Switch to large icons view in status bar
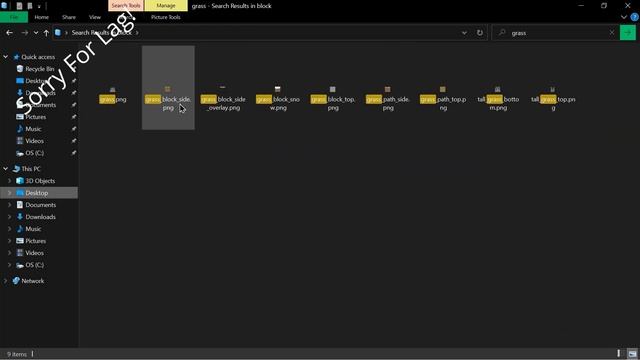640x360 pixels. (x=632, y=353)
